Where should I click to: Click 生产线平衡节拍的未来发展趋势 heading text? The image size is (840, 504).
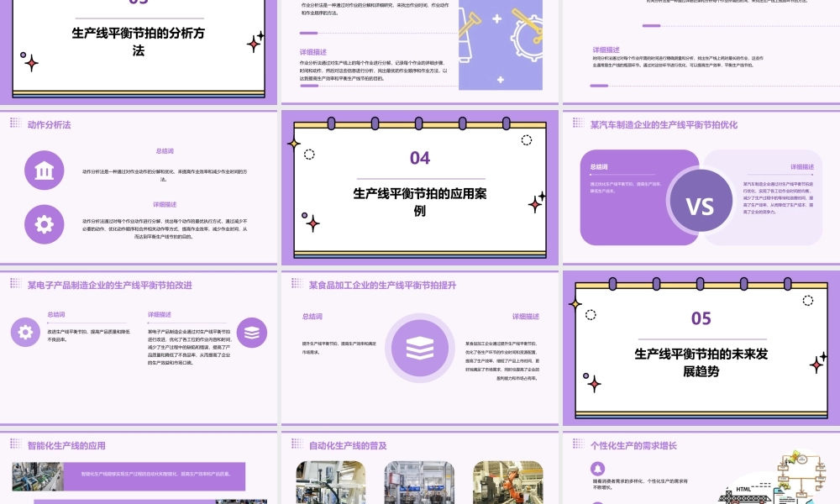click(x=701, y=363)
